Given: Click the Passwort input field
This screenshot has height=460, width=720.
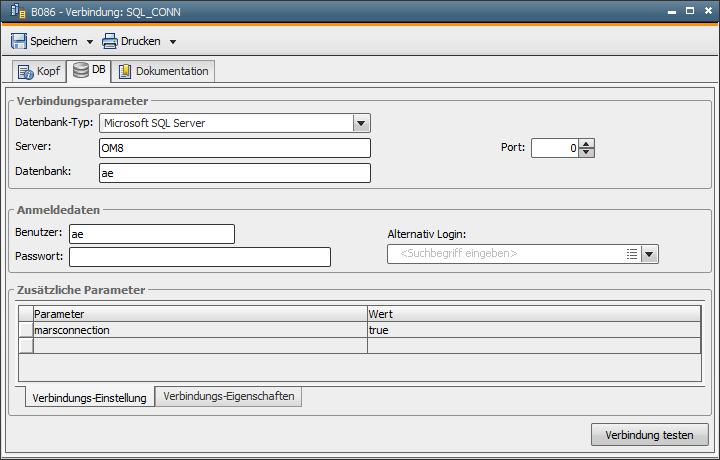Looking at the screenshot, I should [199, 258].
